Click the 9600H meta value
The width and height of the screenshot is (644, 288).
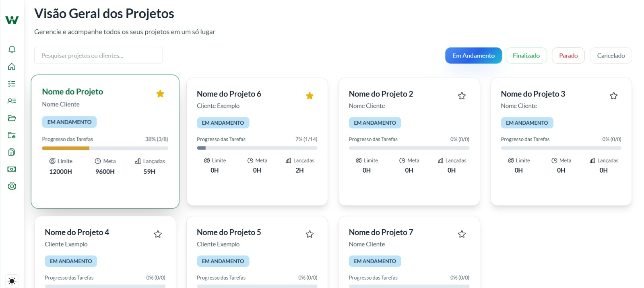[105, 171]
